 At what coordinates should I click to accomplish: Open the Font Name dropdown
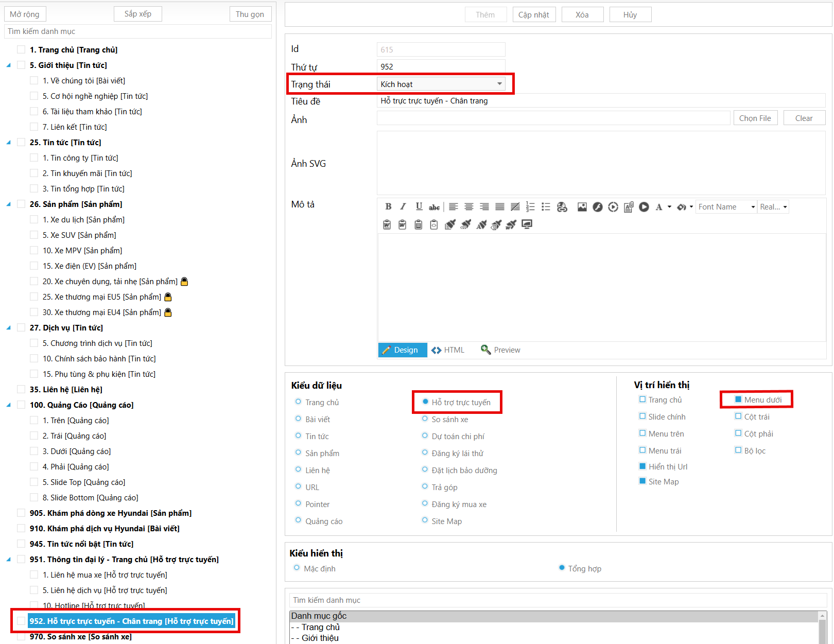726,207
